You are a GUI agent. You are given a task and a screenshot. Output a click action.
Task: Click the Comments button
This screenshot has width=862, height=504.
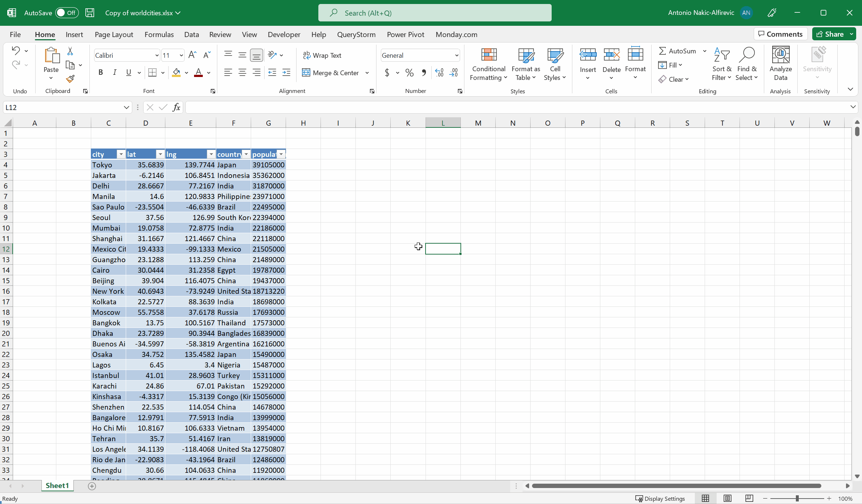tap(780, 34)
